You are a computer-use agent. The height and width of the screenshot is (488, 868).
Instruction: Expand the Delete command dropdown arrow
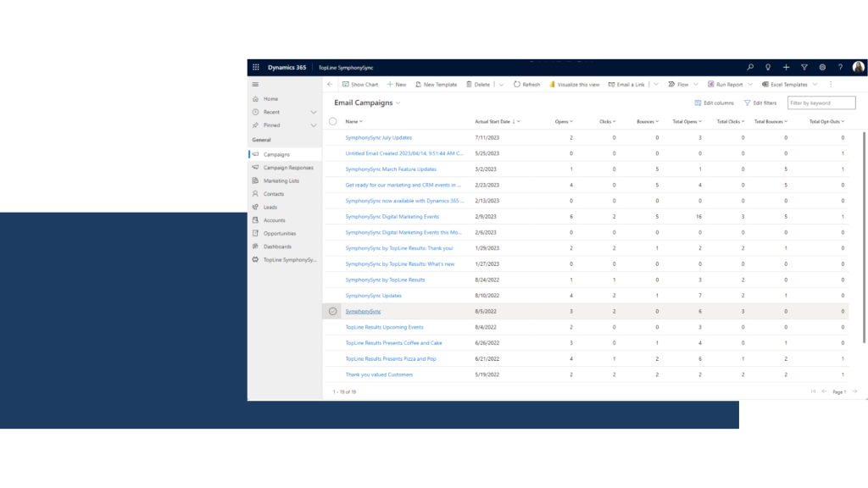[x=502, y=85]
